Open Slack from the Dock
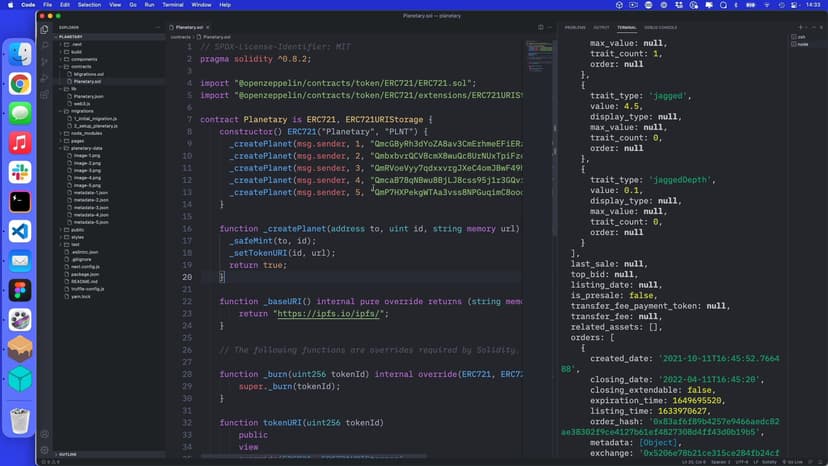Image resolution: width=828 pixels, height=466 pixels. click(20, 171)
